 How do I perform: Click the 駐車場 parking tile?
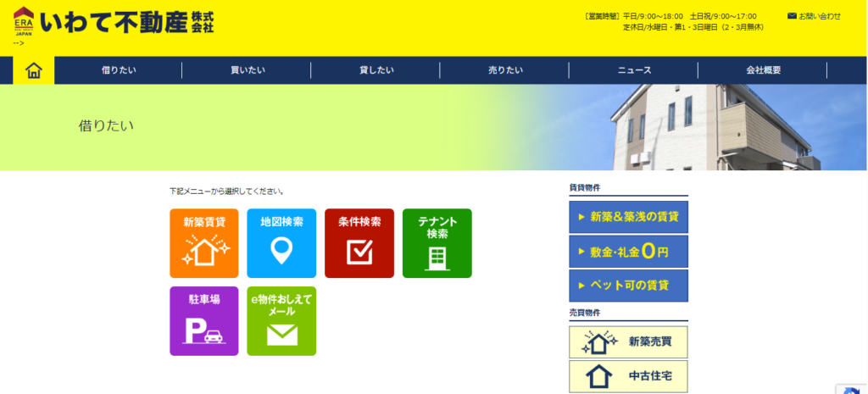click(x=204, y=321)
